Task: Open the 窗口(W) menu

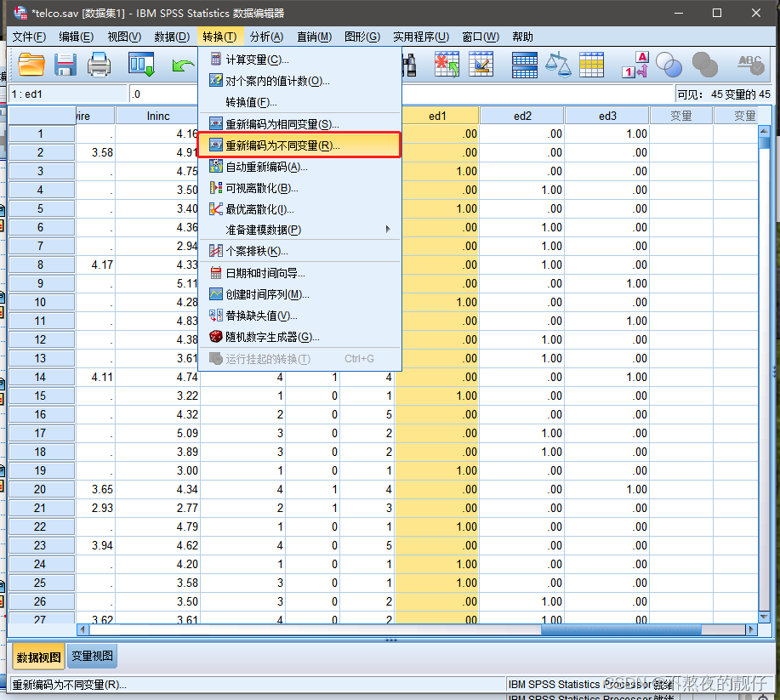Action: 481,37
